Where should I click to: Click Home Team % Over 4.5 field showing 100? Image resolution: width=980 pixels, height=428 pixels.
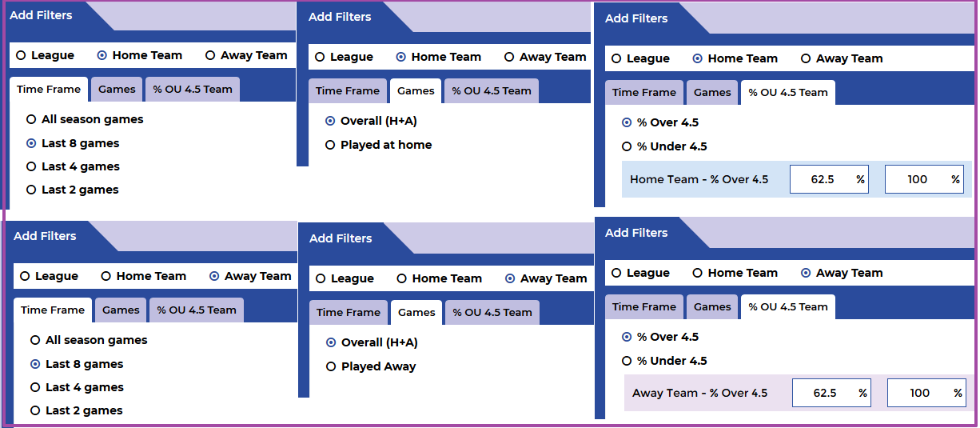923,179
